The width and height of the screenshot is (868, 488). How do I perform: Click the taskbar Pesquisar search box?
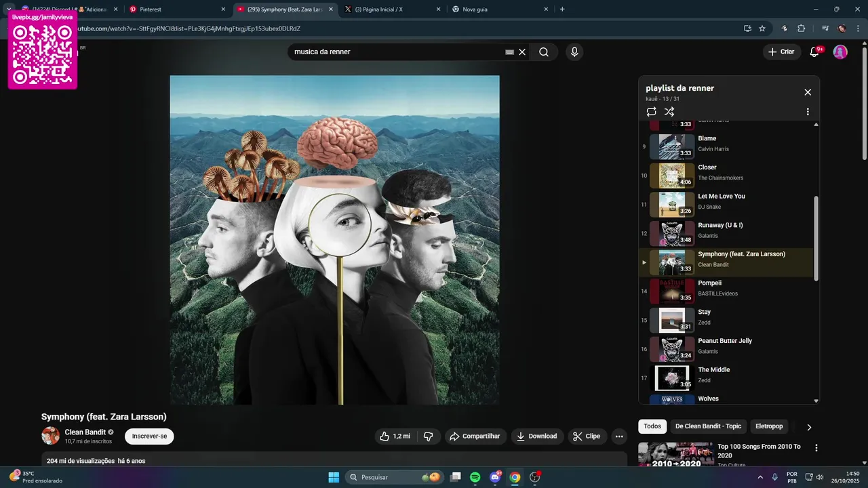click(395, 477)
